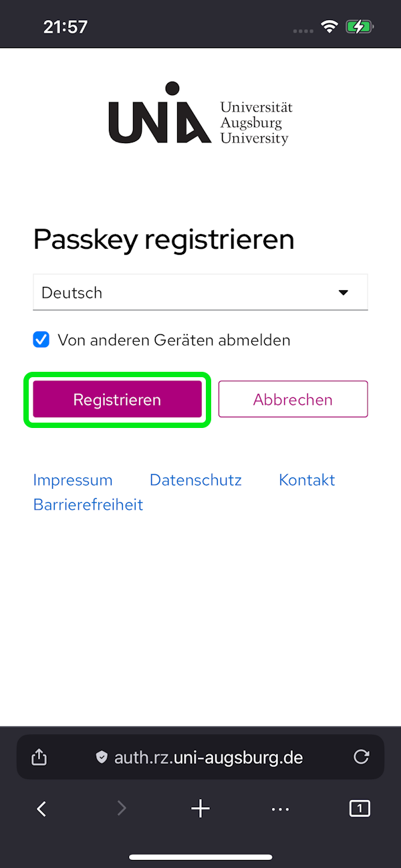Uncheck 'Von anderen Geräten abmelden' checkbox
This screenshot has height=868, width=401.
click(x=41, y=340)
